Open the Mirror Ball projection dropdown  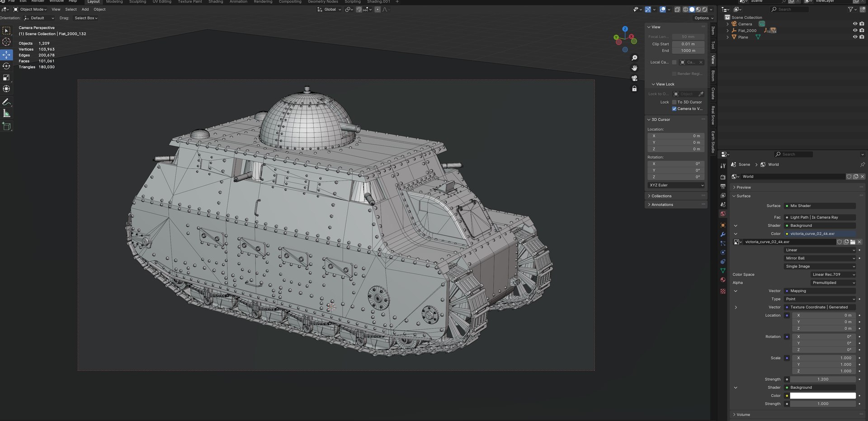click(820, 258)
